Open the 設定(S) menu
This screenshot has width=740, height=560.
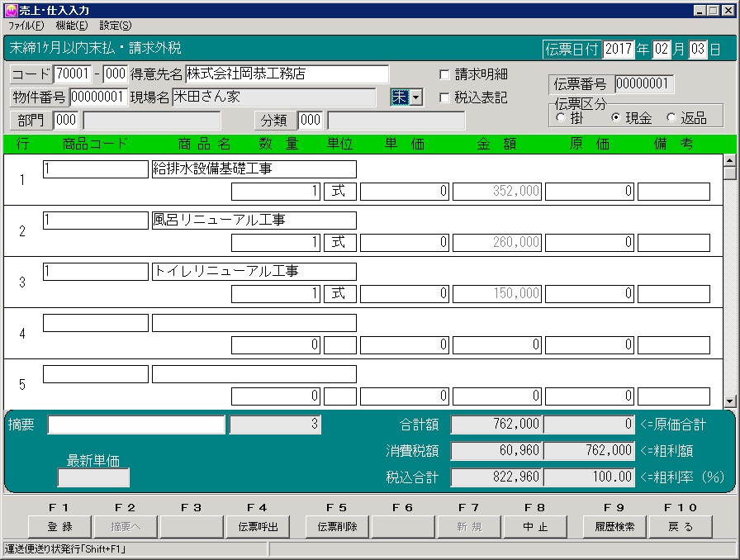tap(116, 26)
